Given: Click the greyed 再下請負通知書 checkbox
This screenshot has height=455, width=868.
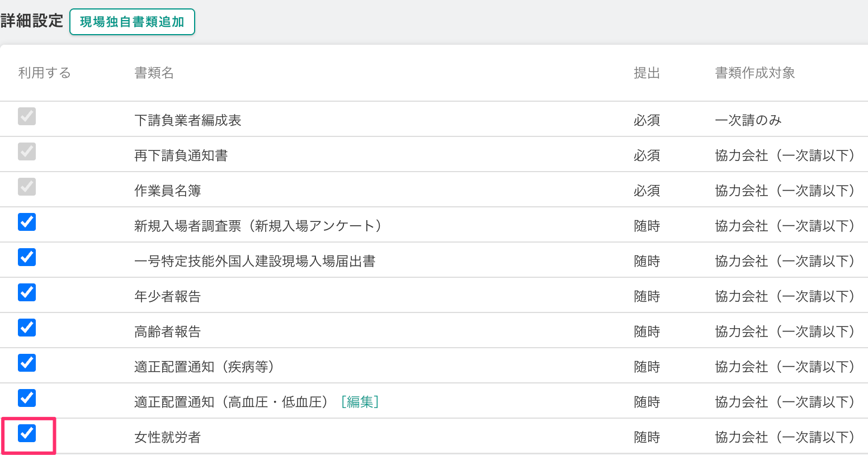Looking at the screenshot, I should [x=27, y=151].
